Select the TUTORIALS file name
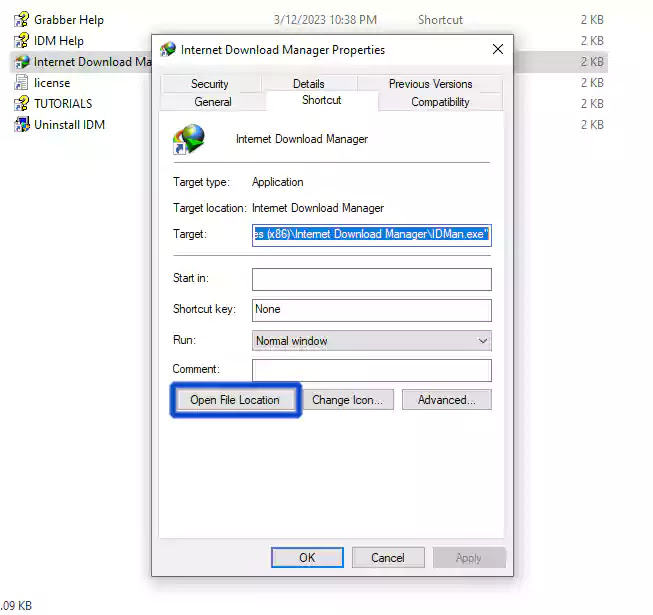The image size is (653, 615). point(63,104)
